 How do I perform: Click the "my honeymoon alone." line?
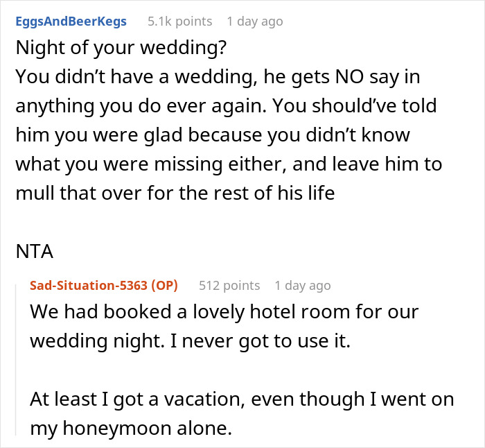point(129,428)
